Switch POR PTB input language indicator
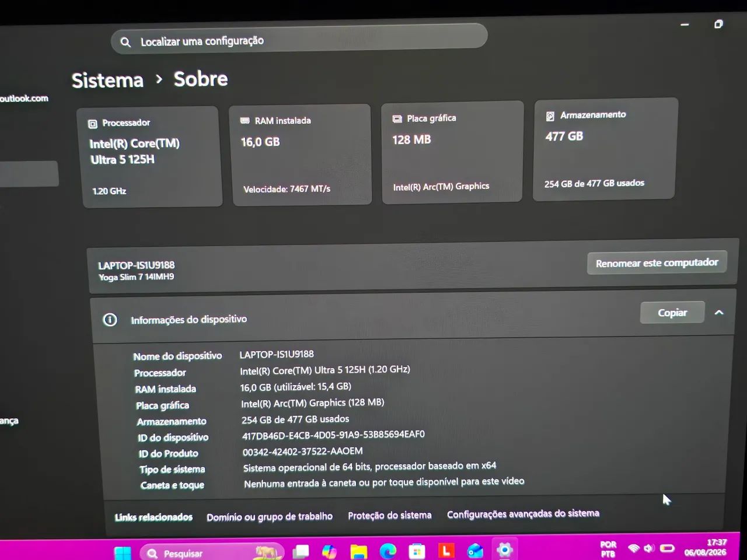Viewport: 747px width, 560px height. (x=608, y=549)
